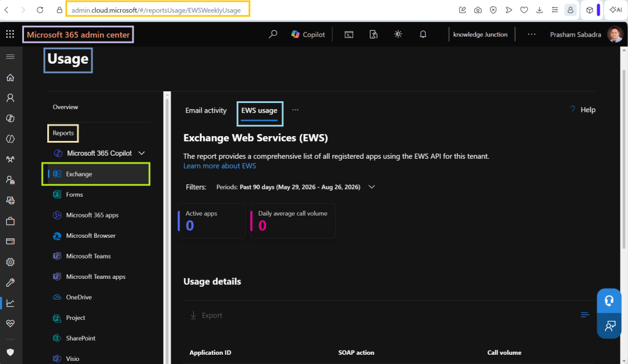Screen dimensions: 628x364
Task: Click the page vertical scrollbar
Action: 624,160
